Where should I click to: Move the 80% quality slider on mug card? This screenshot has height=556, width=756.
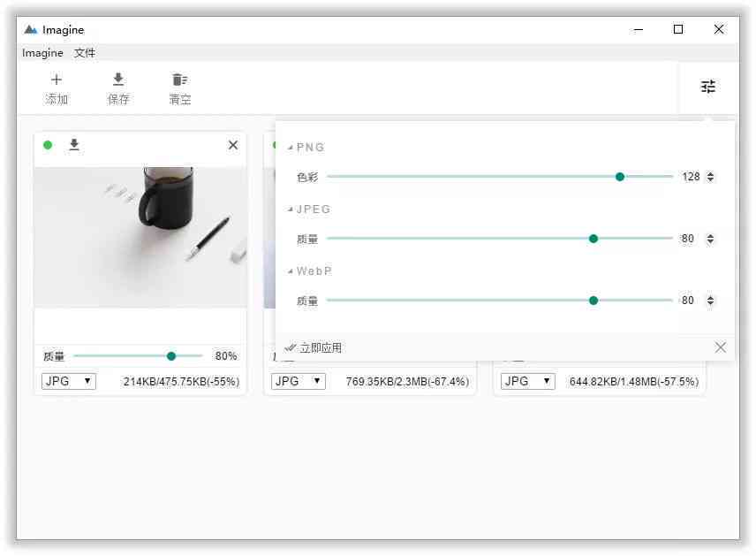click(171, 356)
